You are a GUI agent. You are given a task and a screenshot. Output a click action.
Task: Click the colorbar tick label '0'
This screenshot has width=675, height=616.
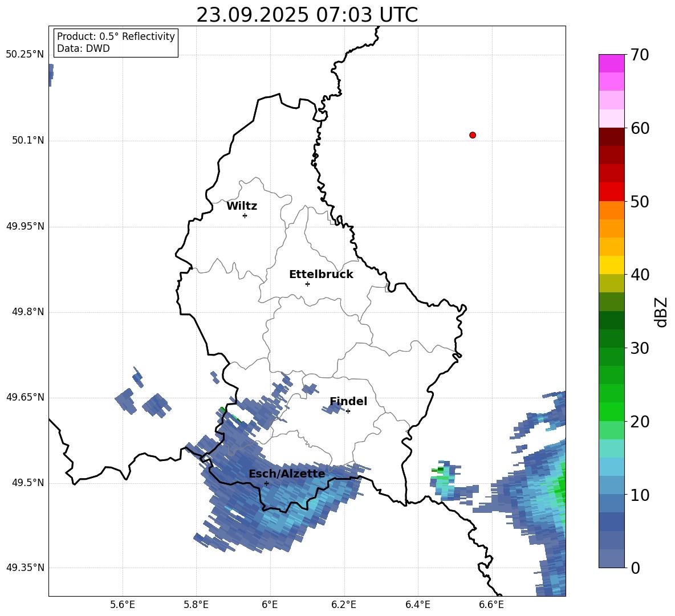coord(635,568)
